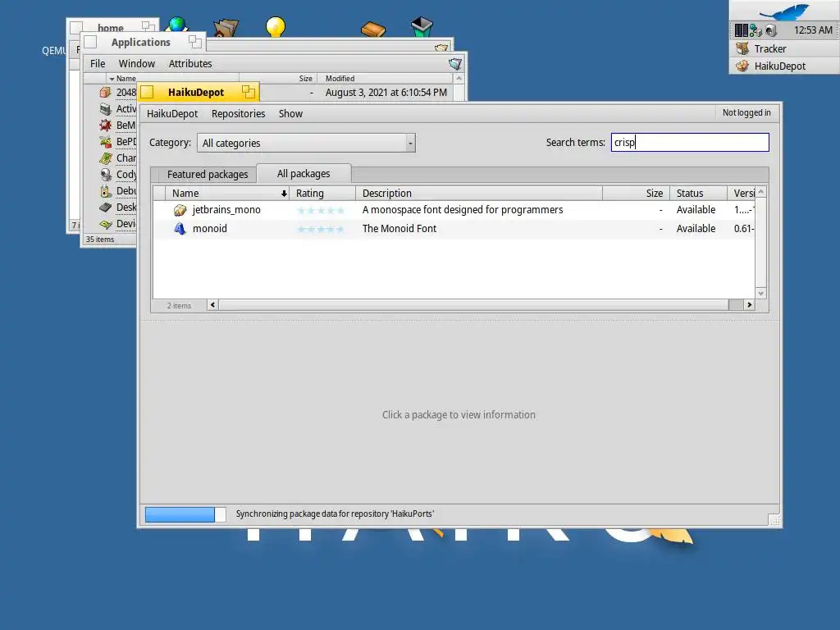Click the jetbrains_mono package icon
840x630 pixels.
pos(180,210)
